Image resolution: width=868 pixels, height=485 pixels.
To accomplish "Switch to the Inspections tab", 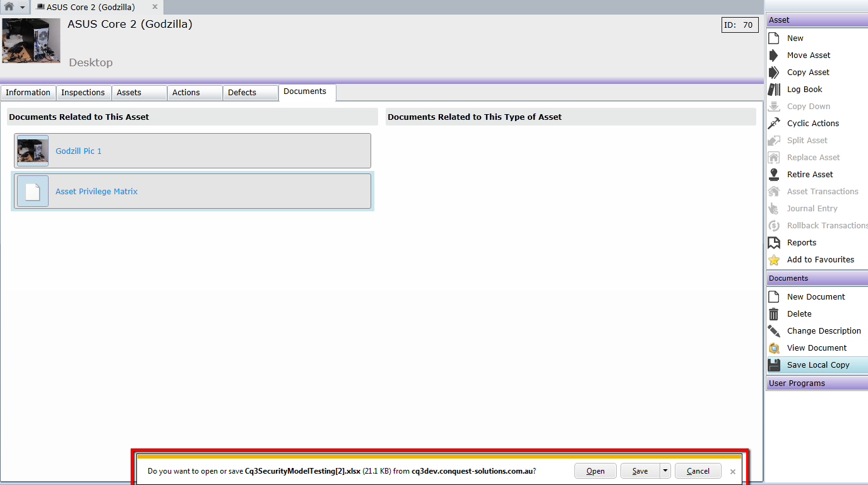I will point(84,92).
